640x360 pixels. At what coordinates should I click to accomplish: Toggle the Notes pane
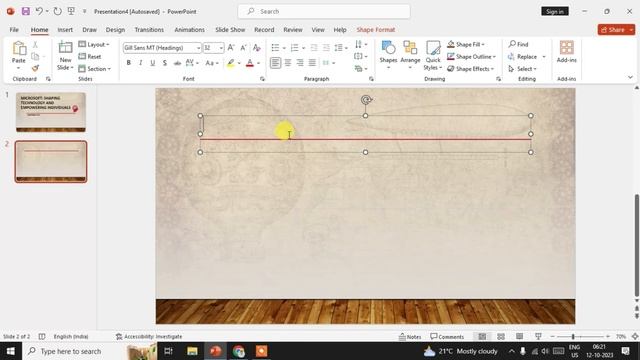[410, 336]
